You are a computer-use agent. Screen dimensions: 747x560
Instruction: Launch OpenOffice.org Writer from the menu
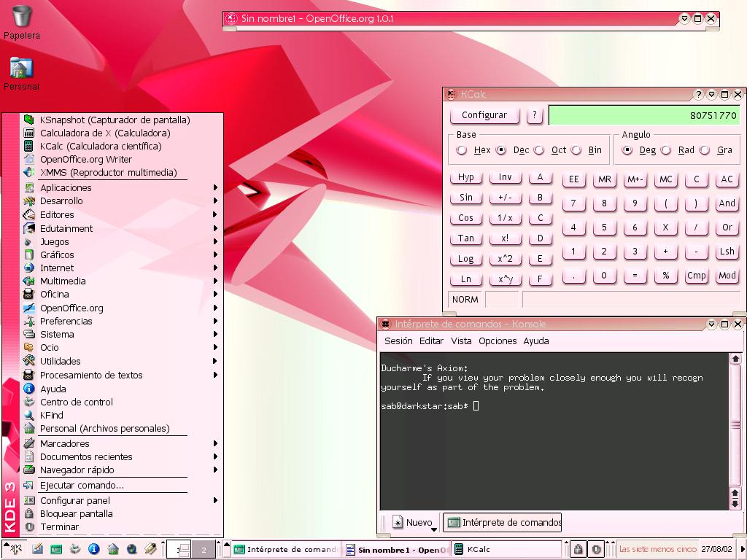tap(86, 159)
